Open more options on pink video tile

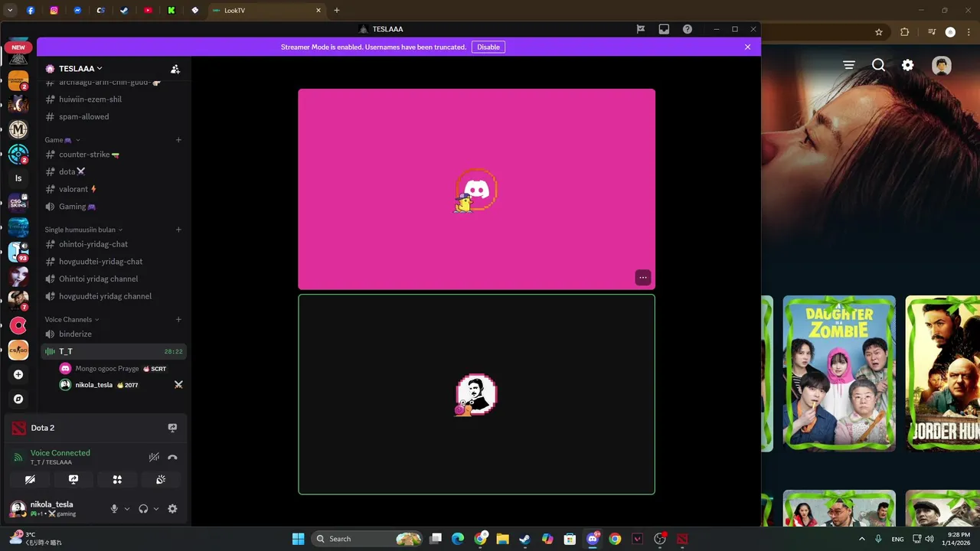point(643,277)
